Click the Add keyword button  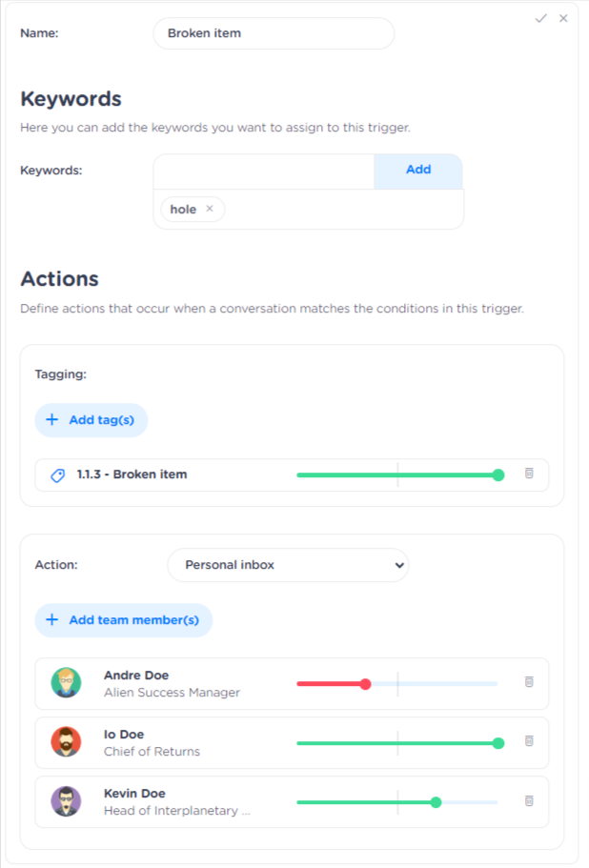click(x=418, y=171)
